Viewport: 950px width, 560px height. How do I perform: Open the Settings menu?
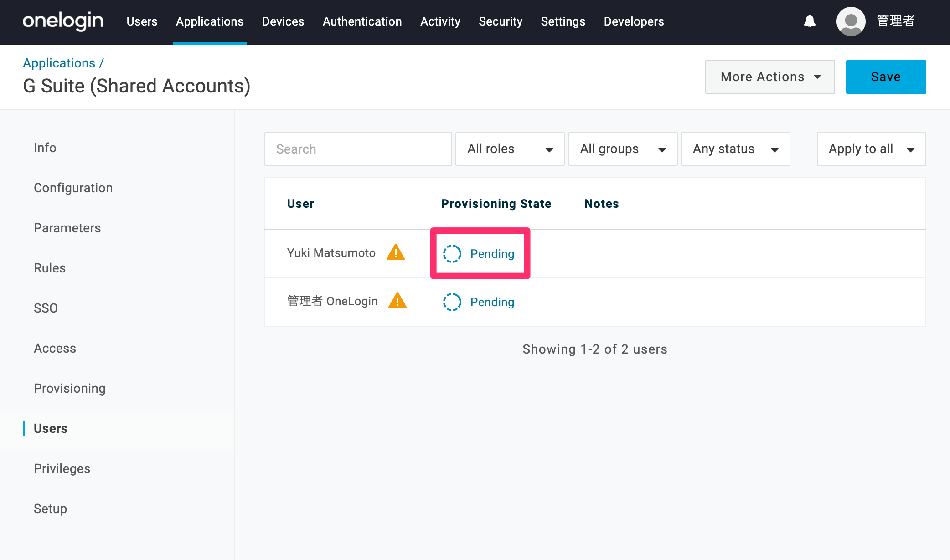[563, 21]
